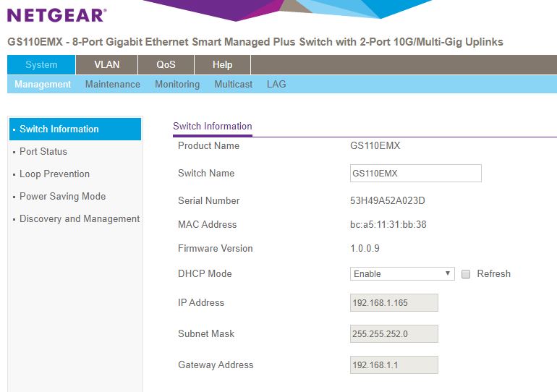
Task: Select firmware version 1.0.0.9 text
Action: pos(365,248)
